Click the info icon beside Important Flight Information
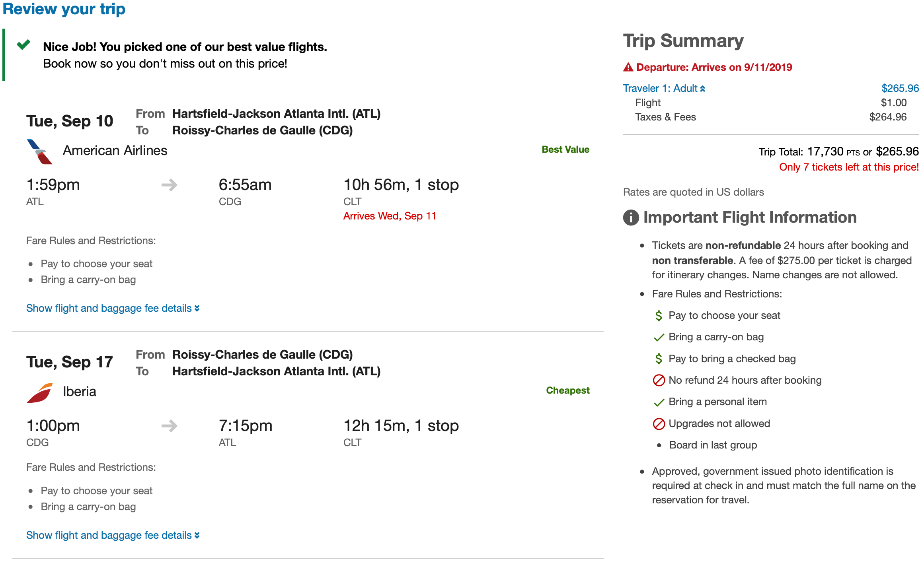The height and width of the screenshot is (563, 924). 631,217
